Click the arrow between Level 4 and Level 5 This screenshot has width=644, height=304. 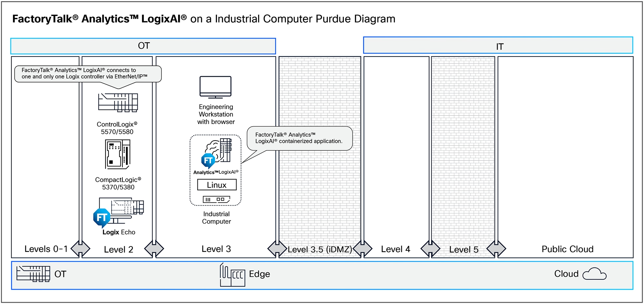click(x=430, y=249)
